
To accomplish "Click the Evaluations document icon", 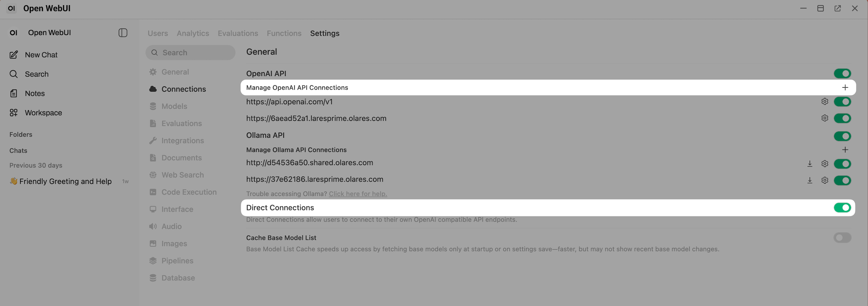I will point(153,124).
